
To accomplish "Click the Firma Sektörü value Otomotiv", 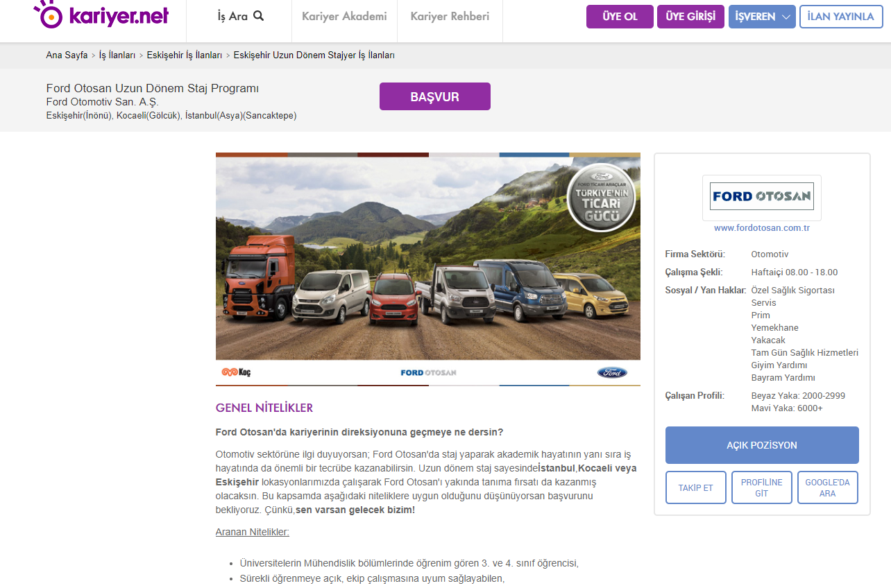I will [770, 254].
